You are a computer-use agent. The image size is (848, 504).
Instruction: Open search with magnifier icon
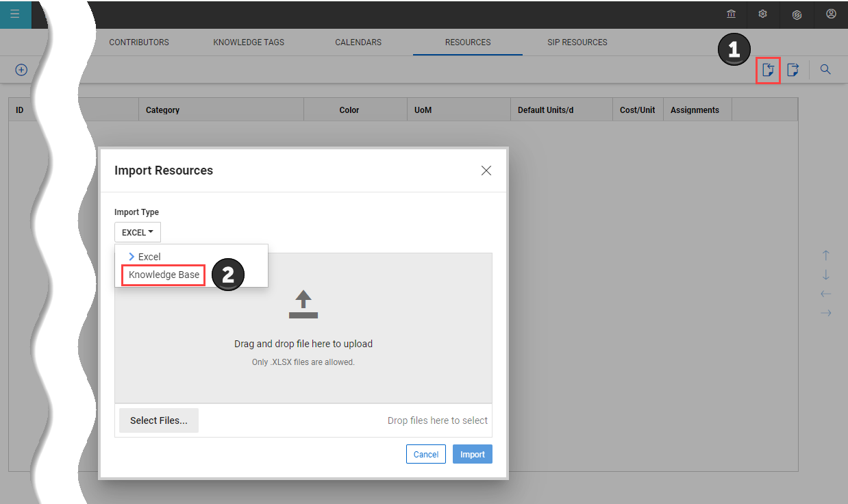825,70
